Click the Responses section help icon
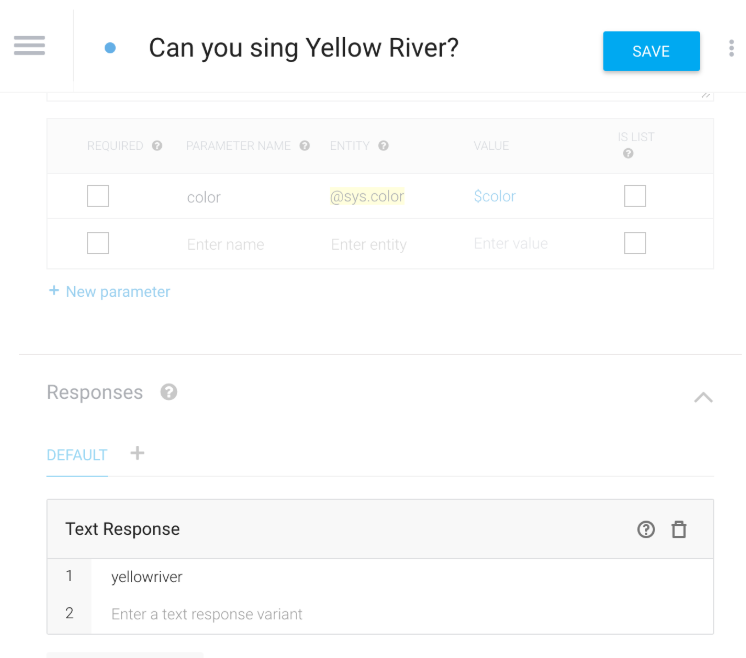The image size is (746, 658). click(x=169, y=392)
